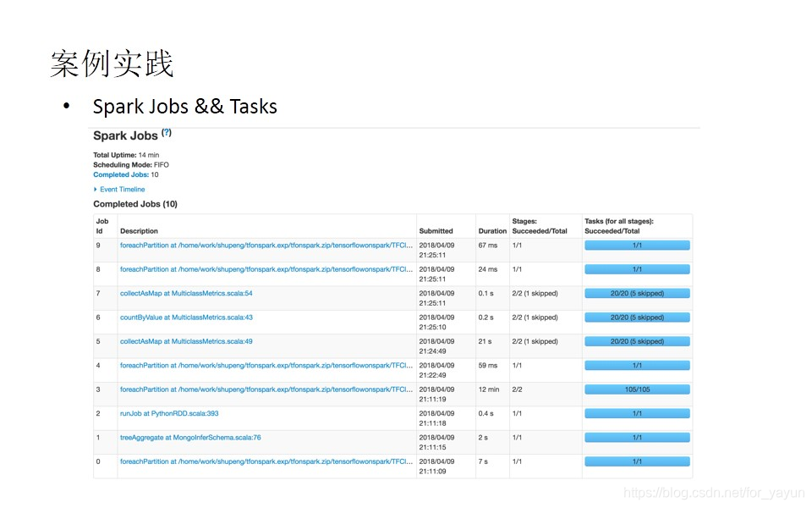Open job 4 foreachPartition description link

pos(266,366)
